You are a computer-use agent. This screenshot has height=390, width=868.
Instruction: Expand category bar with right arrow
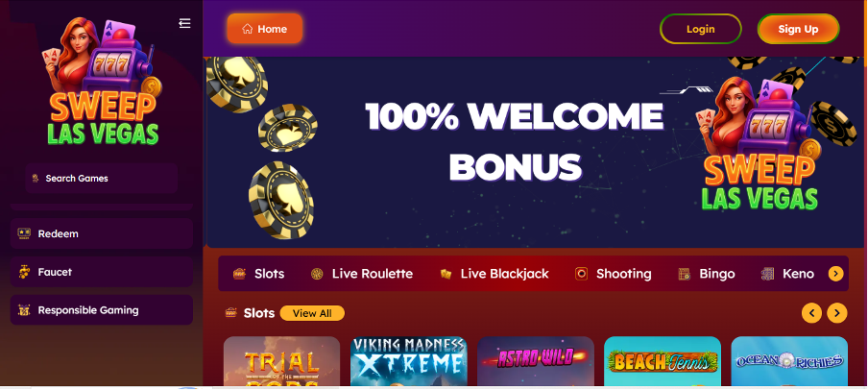[836, 274]
